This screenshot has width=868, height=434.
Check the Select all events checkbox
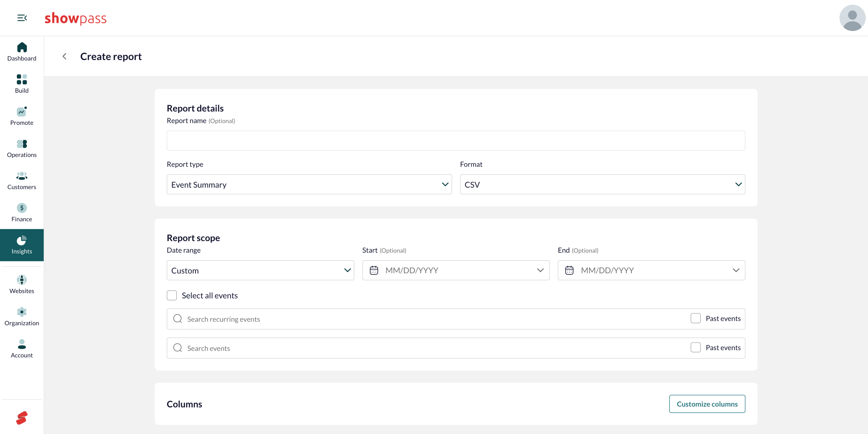click(x=172, y=295)
